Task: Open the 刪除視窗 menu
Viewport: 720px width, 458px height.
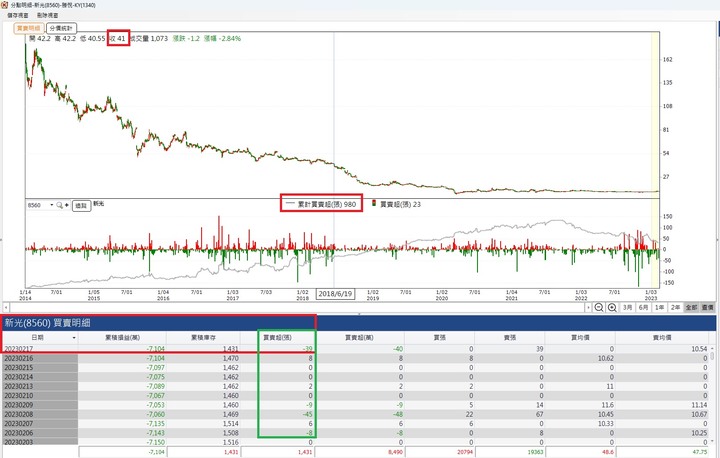Action: click(48, 15)
